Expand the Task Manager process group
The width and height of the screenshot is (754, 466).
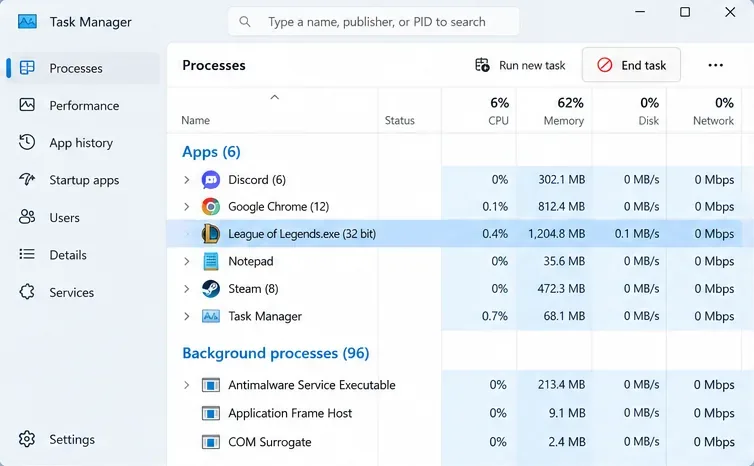click(187, 316)
